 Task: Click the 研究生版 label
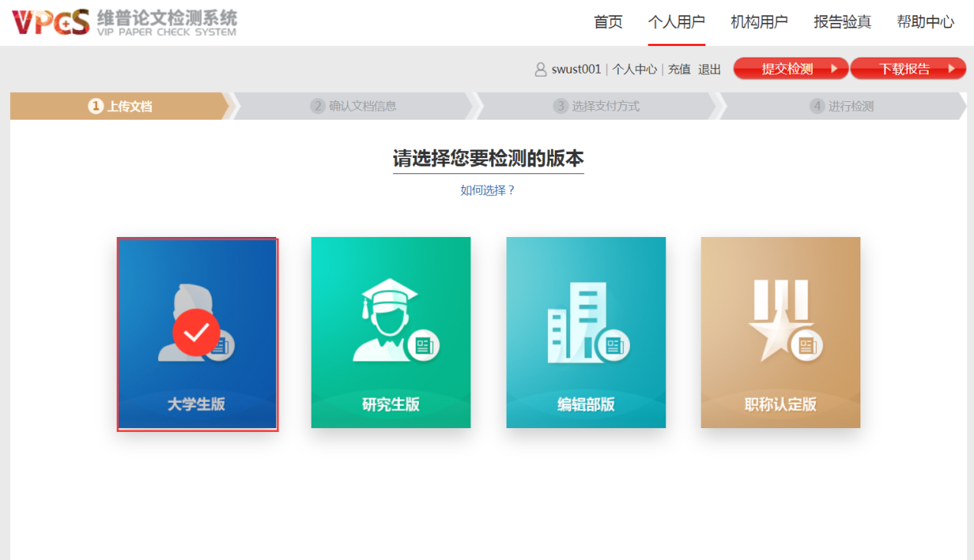point(391,404)
